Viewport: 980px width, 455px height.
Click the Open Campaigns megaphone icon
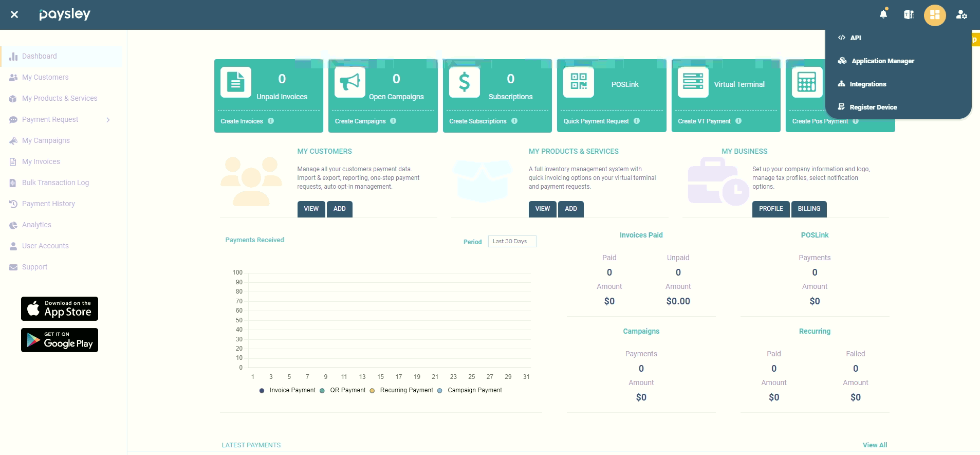350,82
